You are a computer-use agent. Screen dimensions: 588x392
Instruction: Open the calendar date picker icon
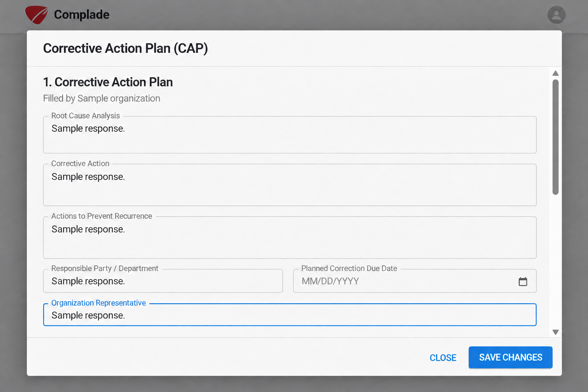tap(523, 281)
